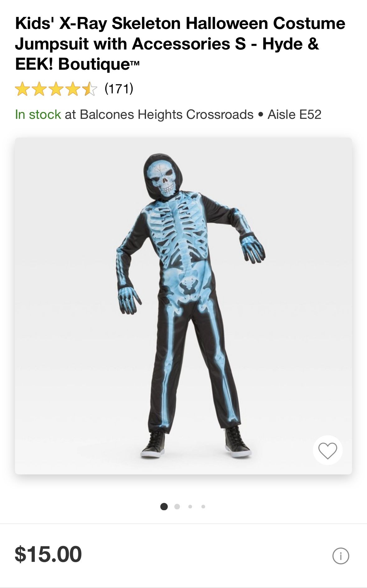The width and height of the screenshot is (367, 588).
Task: Jump to fourth image carousel dot
Action: point(203,506)
